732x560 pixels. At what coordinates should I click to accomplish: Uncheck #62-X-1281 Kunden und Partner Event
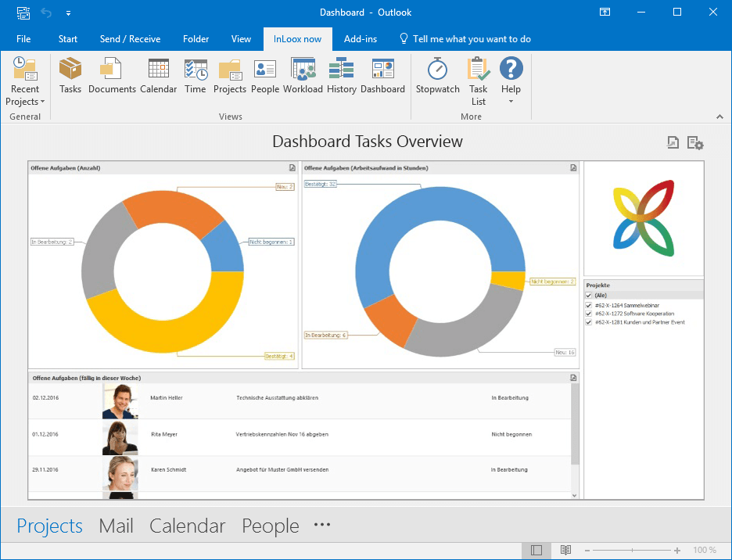pyautogui.click(x=589, y=322)
